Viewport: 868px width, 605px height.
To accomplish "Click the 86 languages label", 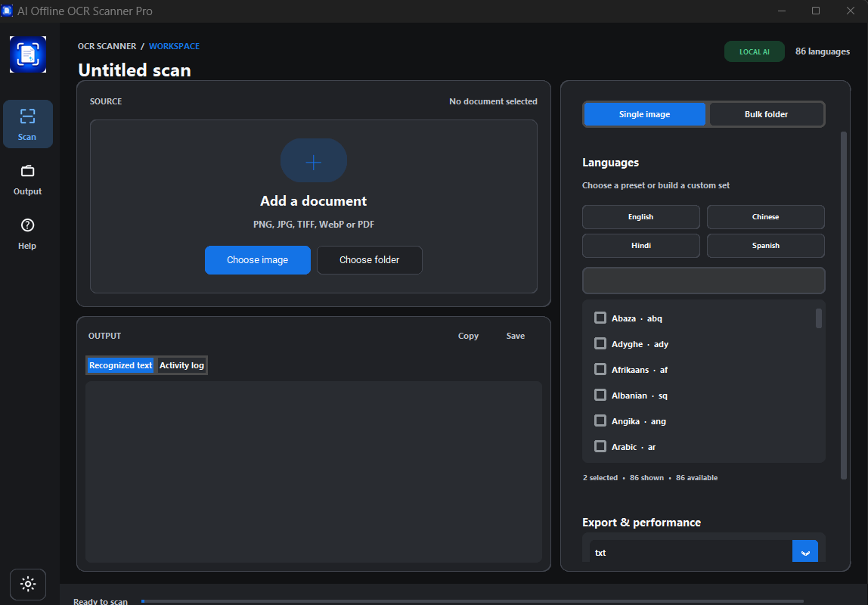I will 823,51.
